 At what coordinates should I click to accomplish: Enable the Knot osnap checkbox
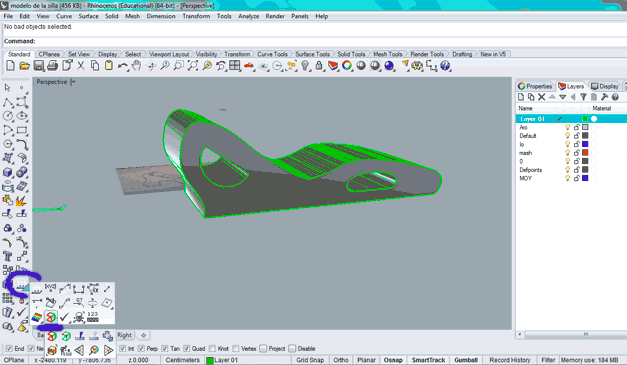[212, 349]
